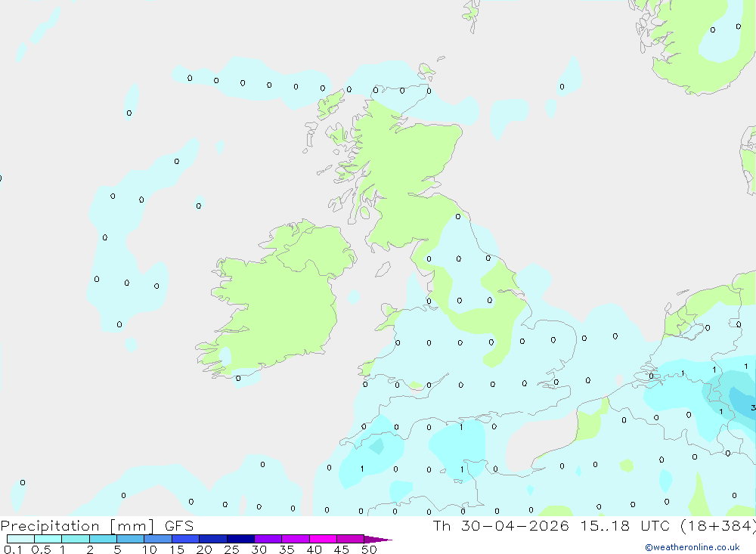
Task: Select legend swatch between 30 and 35 mm
Action: coord(268,539)
